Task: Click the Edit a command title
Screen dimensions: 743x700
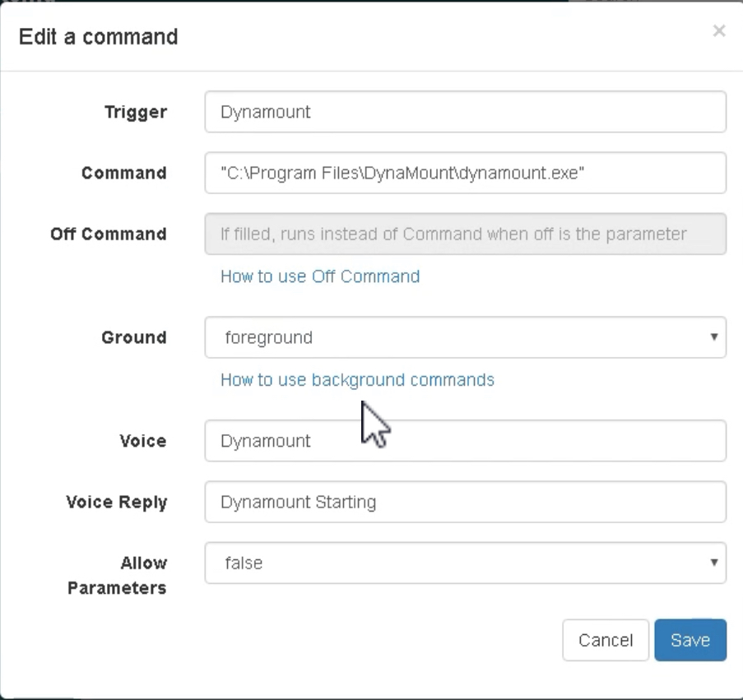Action: [99, 36]
